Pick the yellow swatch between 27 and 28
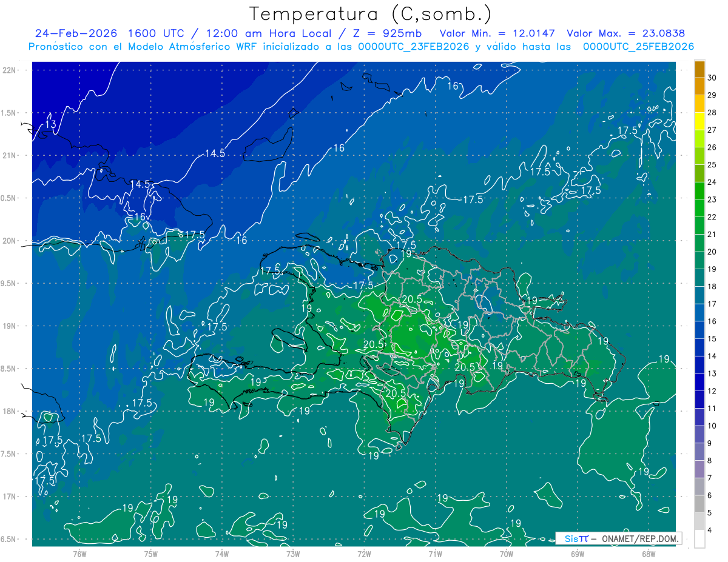 click(x=699, y=121)
